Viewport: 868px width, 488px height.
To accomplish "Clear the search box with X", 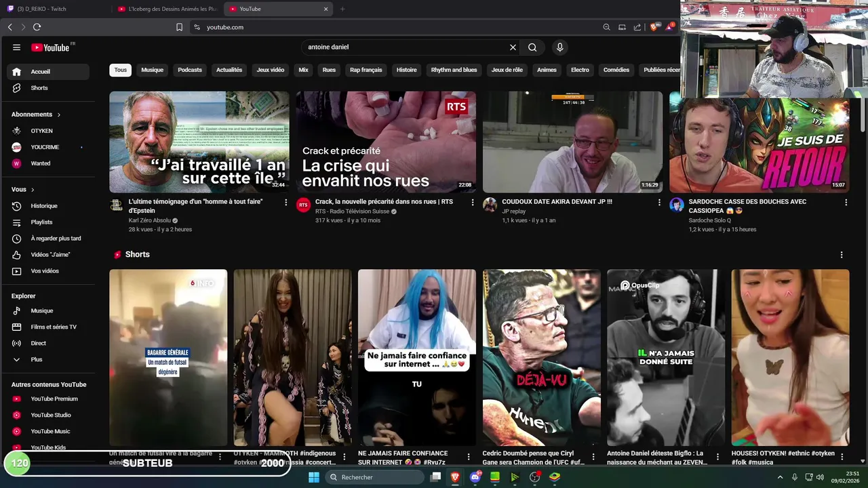I will click(513, 47).
